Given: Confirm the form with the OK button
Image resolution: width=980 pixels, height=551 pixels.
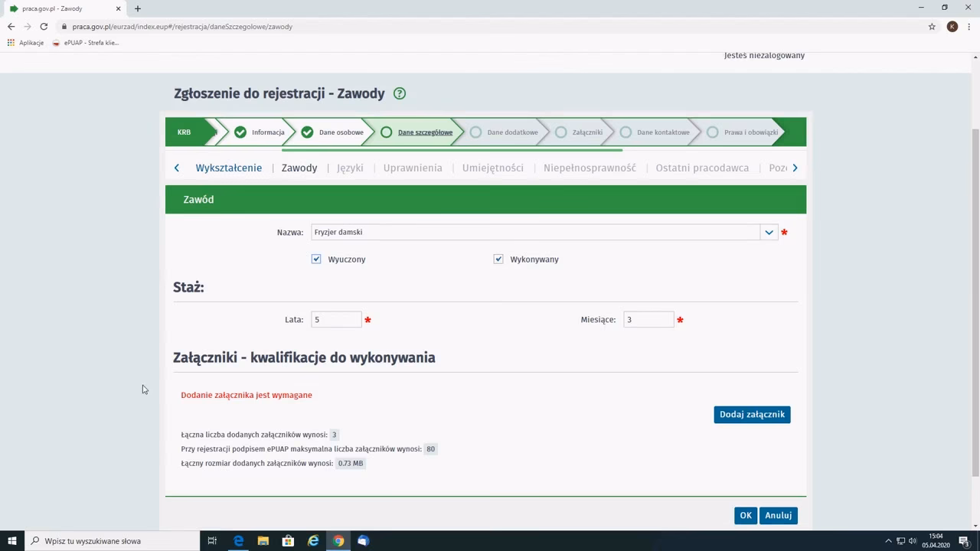Looking at the screenshot, I should [x=745, y=515].
